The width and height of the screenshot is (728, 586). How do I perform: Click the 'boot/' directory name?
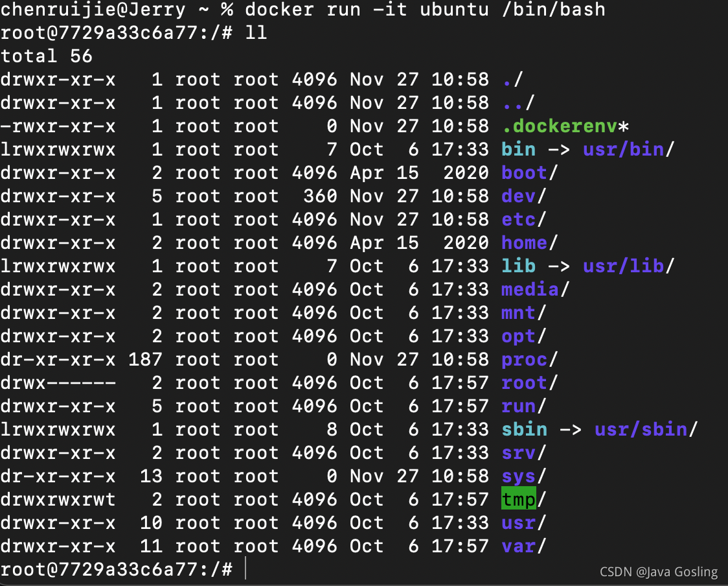[x=529, y=173]
